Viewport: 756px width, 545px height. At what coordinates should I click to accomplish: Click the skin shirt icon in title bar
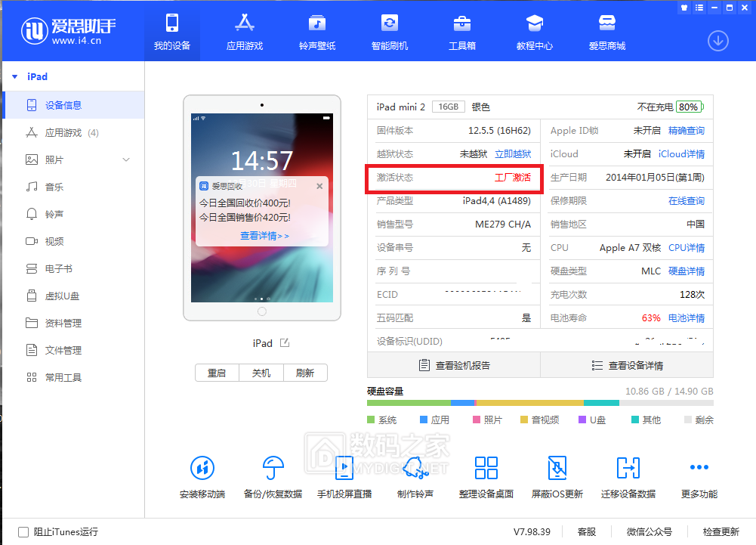tap(684, 8)
